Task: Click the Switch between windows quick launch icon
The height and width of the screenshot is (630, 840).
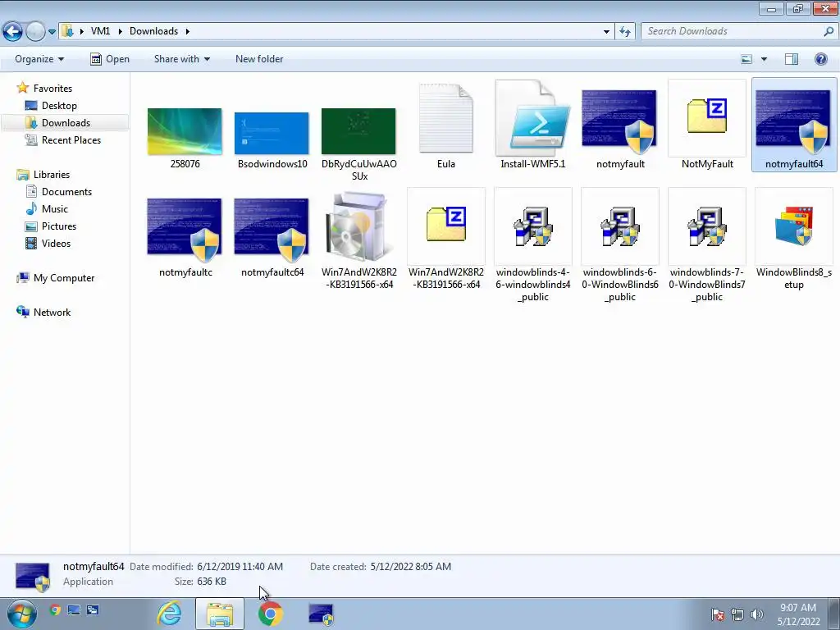Action: click(x=93, y=609)
